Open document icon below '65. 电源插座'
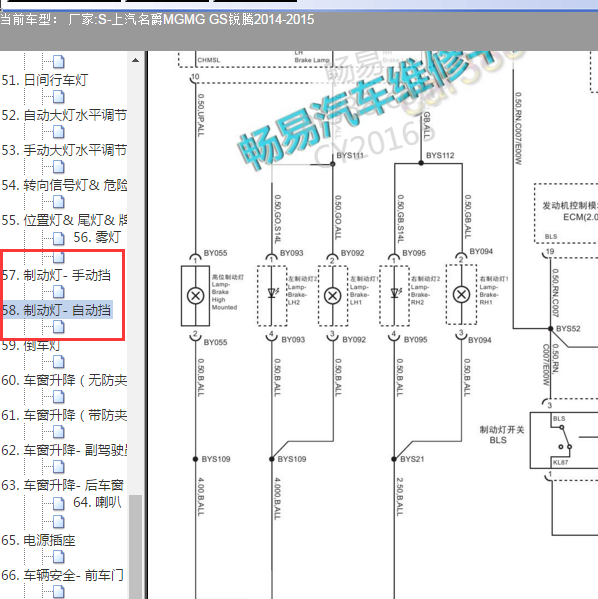598x599 pixels. click(58, 557)
